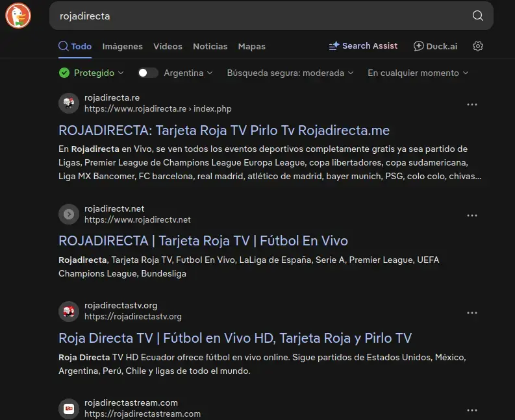Open the Argentina region dropdown
515x420 pixels.
pos(188,73)
